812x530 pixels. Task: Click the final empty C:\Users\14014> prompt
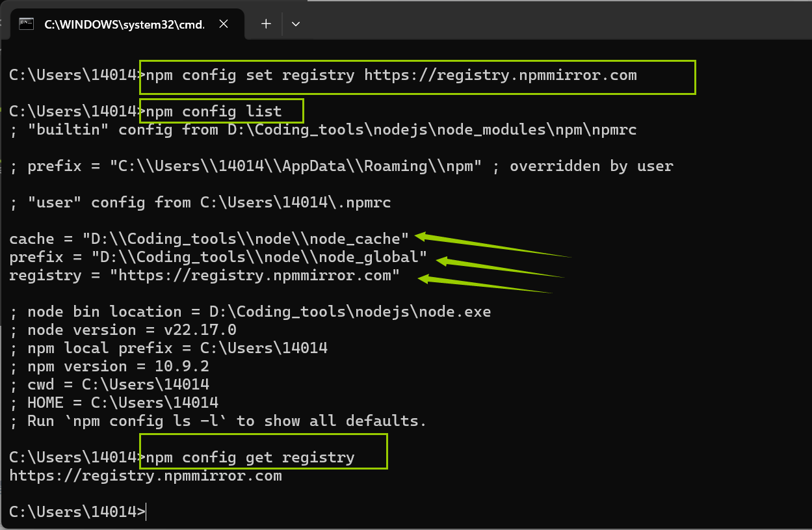coord(77,512)
